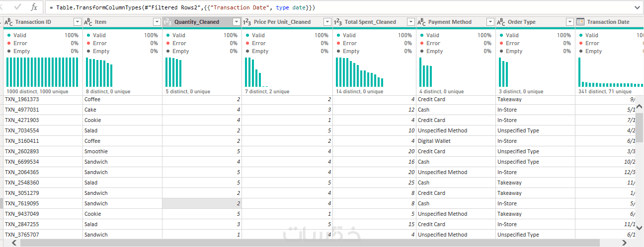Viewport: 644px width, 247px height.
Task: Click the Transaction ID text data type icon
Action: [8, 22]
